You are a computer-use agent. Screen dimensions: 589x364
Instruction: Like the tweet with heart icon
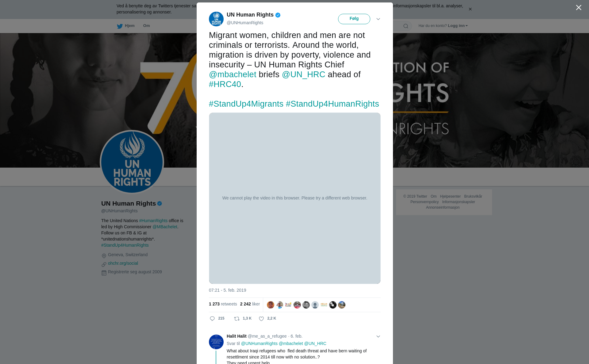coord(261,319)
